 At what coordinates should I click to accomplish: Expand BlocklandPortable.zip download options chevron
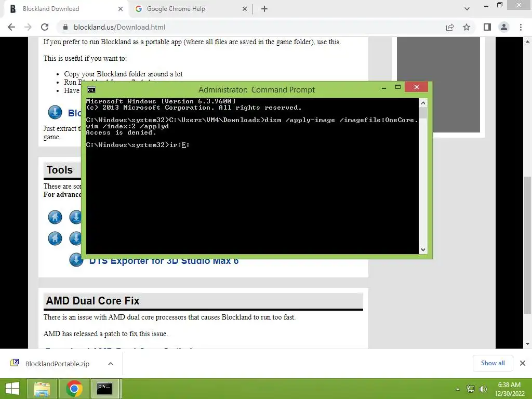click(x=111, y=364)
